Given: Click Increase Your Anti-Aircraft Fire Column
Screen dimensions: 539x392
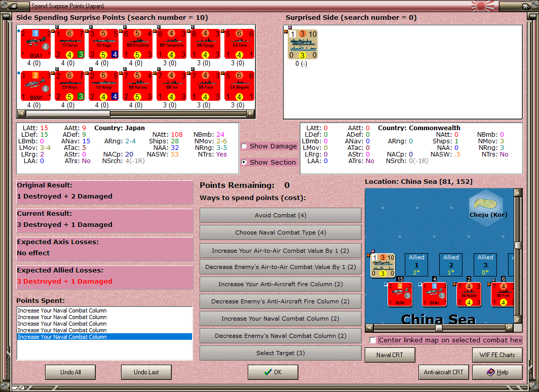Looking at the screenshot, I should (x=281, y=284).
